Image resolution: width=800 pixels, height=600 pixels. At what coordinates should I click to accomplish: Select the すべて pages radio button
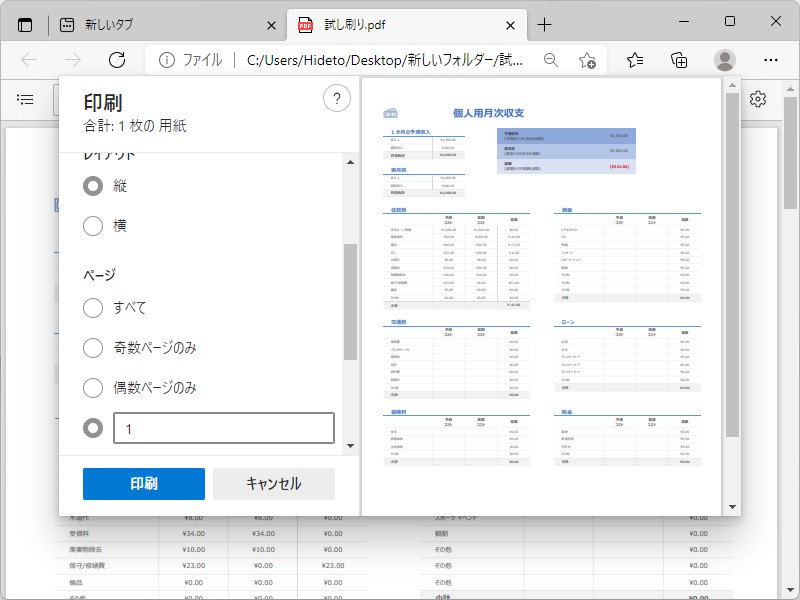93,309
